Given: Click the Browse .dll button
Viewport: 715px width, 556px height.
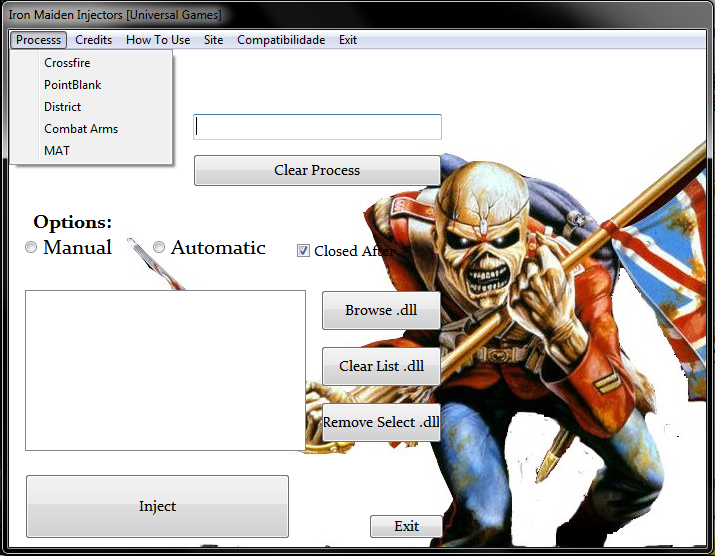Looking at the screenshot, I should pyautogui.click(x=381, y=310).
